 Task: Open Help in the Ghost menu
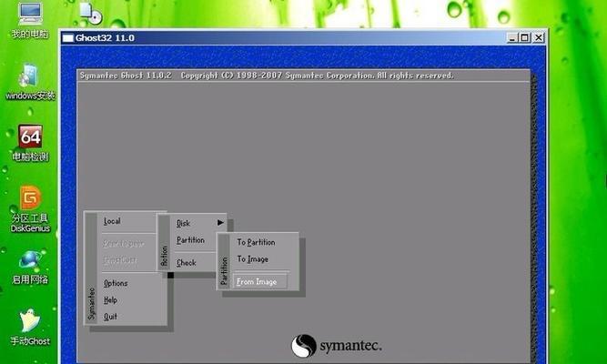click(110, 299)
